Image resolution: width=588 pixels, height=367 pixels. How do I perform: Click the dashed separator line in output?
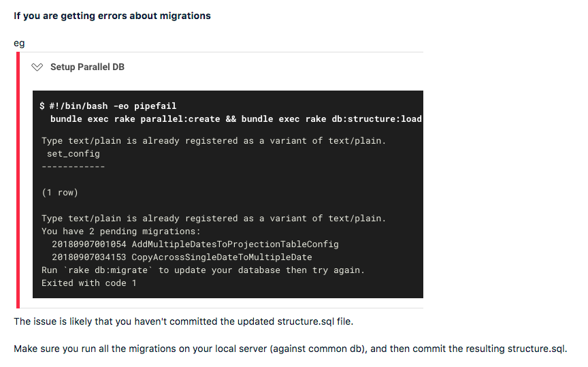pyautogui.click(x=73, y=166)
